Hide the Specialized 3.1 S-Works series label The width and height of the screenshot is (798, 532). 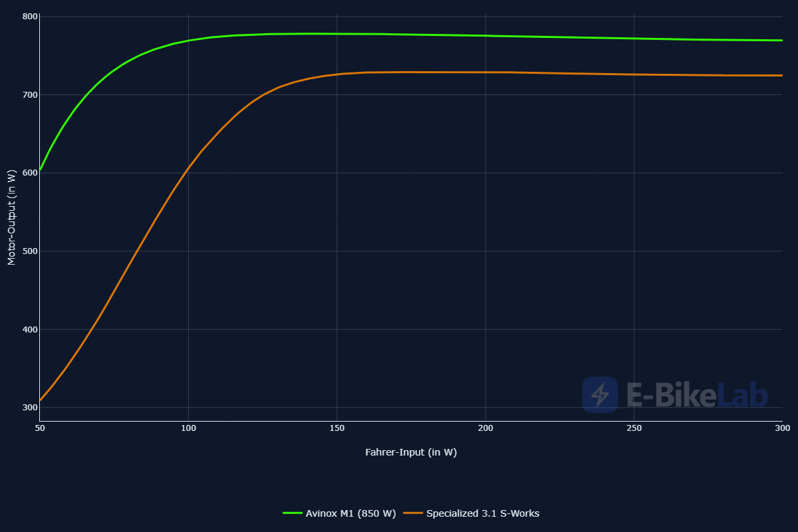click(x=482, y=513)
